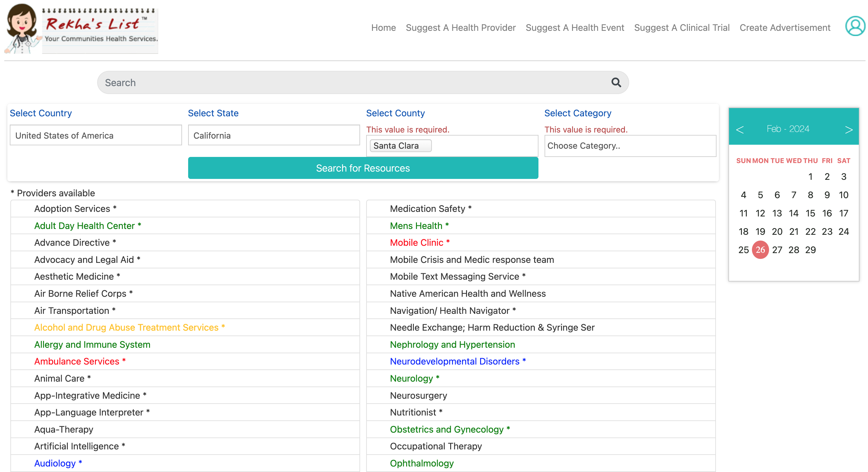Click Search for Resources button

[x=363, y=168]
